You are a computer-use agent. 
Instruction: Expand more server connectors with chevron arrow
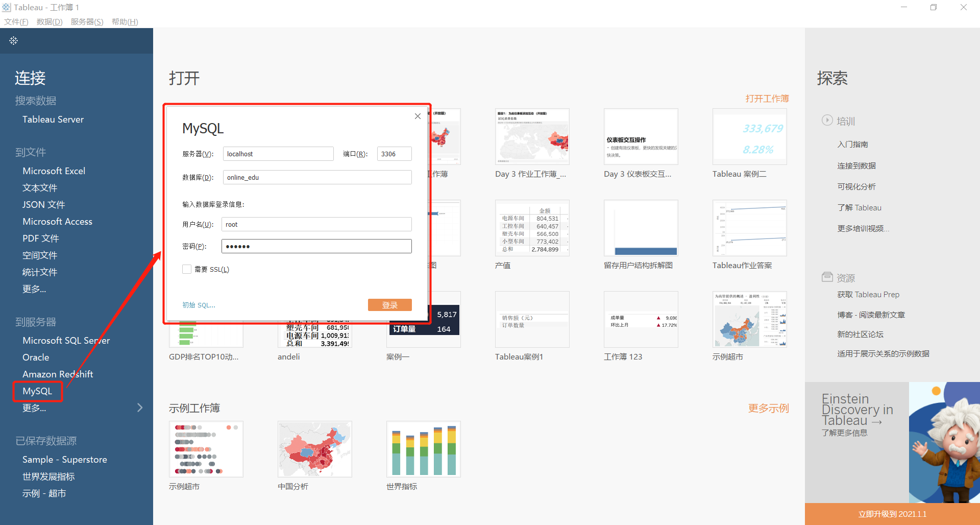(140, 408)
